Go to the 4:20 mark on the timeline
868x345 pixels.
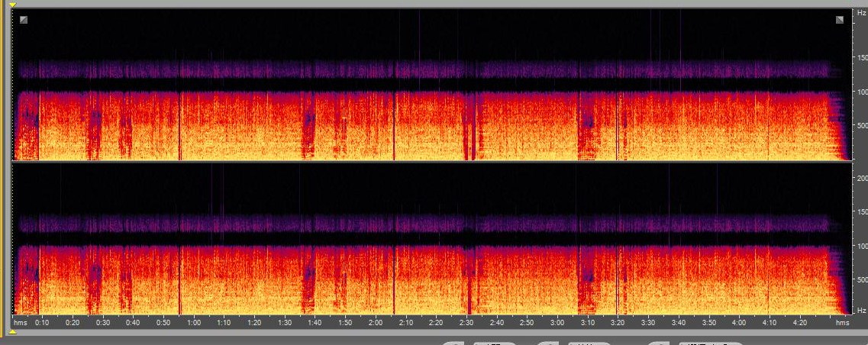(x=799, y=323)
